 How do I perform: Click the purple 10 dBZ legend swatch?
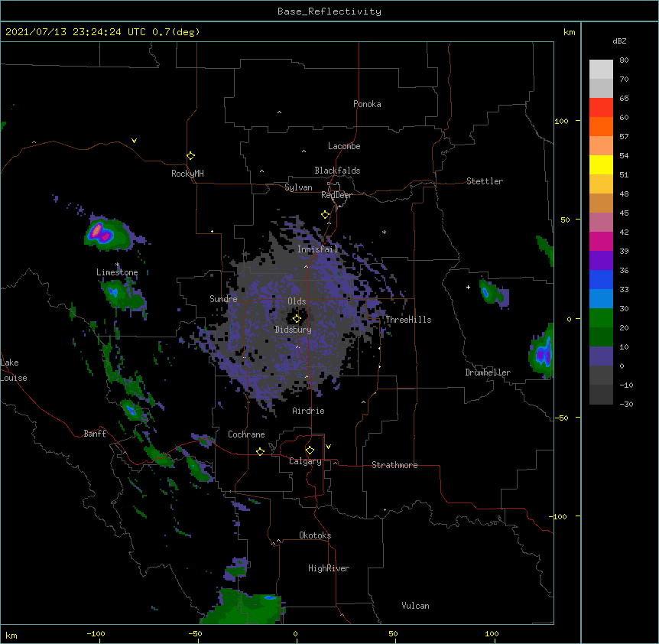pos(601,356)
